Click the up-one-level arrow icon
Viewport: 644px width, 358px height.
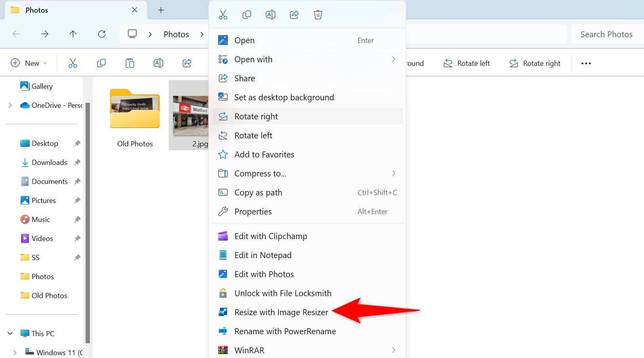(x=73, y=34)
